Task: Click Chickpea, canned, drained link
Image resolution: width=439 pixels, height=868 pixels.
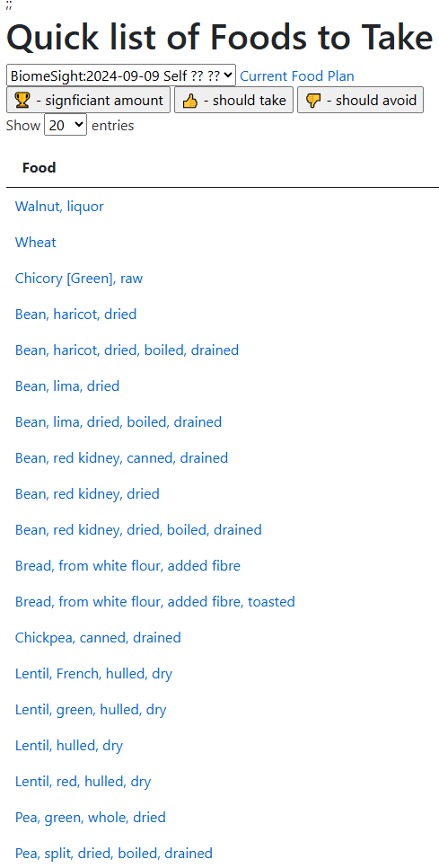Action: (x=98, y=638)
